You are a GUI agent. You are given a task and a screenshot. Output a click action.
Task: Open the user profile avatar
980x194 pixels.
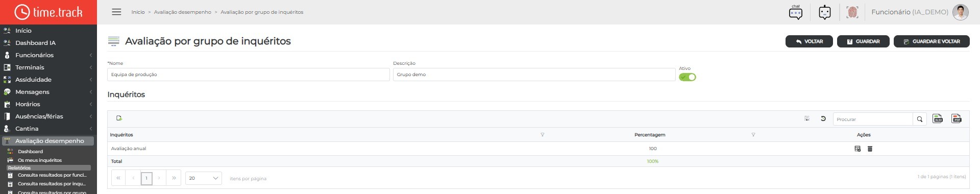point(961,12)
